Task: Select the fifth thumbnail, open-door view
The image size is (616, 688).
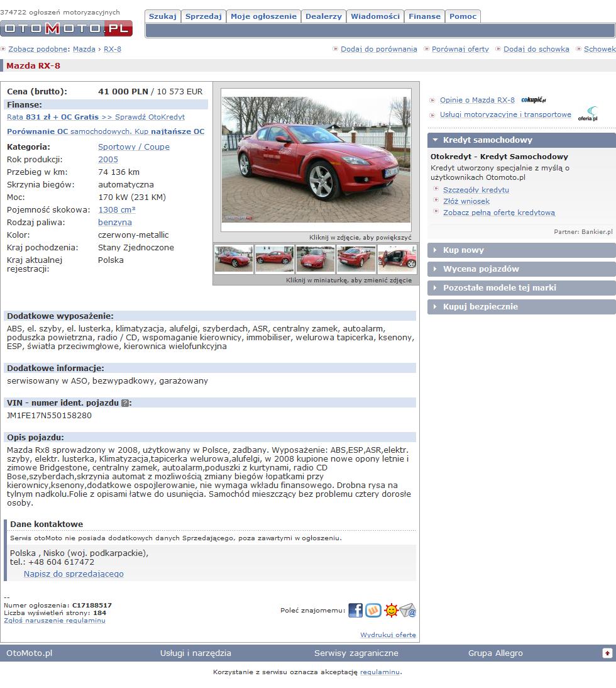Action: pyautogui.click(x=397, y=259)
